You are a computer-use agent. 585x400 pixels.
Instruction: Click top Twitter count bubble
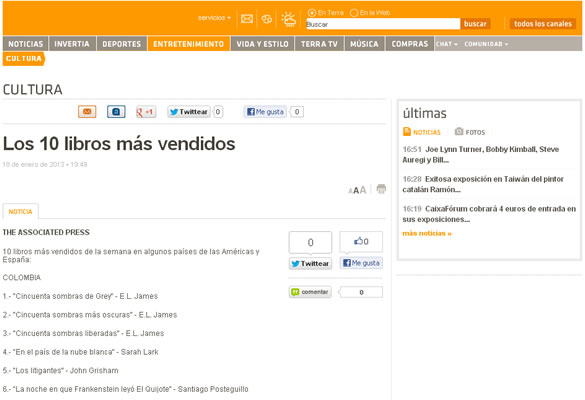[x=218, y=112]
